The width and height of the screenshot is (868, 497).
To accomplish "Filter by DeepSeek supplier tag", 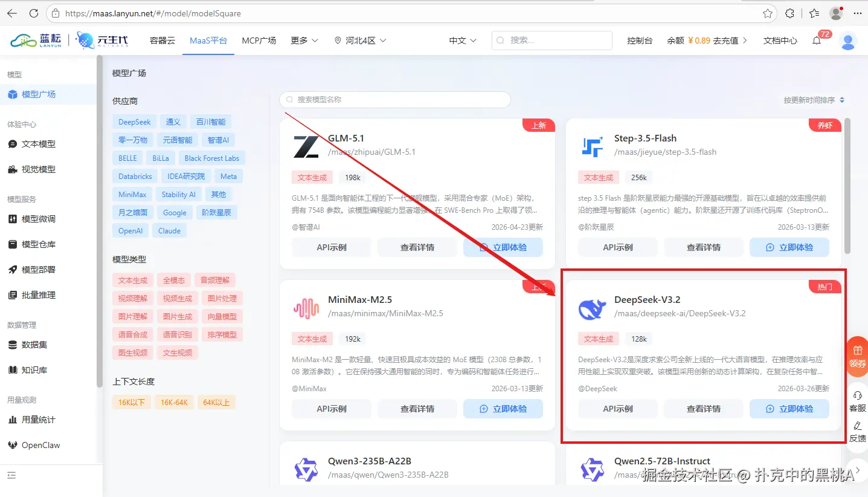I will coord(135,122).
